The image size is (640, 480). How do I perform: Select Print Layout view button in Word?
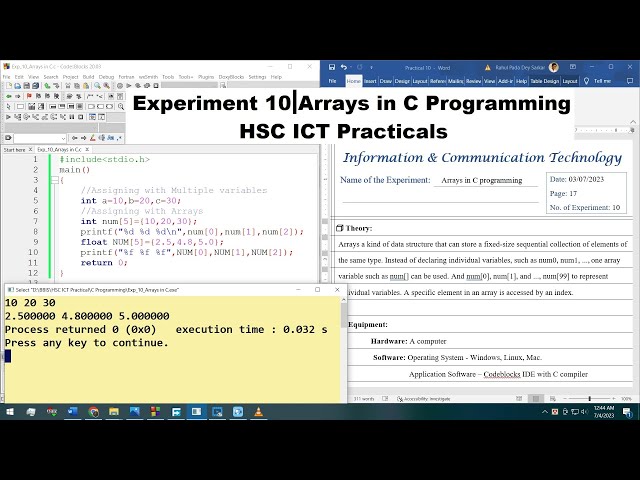coord(536,398)
